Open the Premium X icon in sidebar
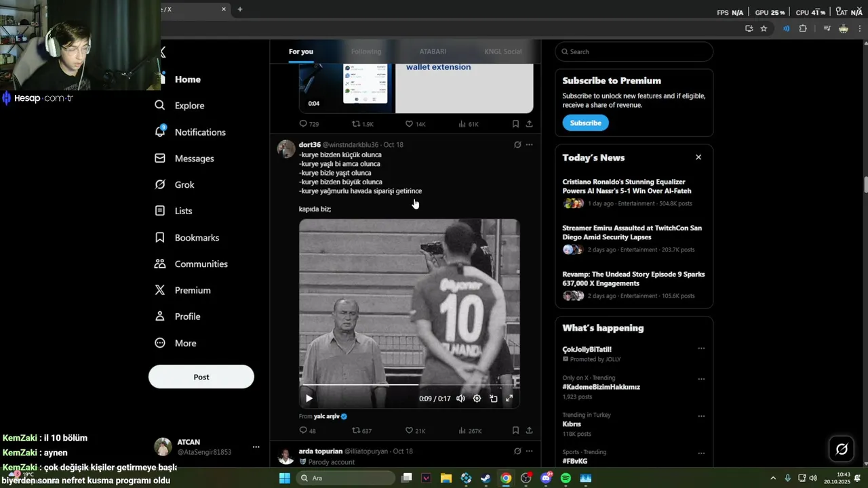Image resolution: width=868 pixels, height=488 pixels. coord(160,290)
